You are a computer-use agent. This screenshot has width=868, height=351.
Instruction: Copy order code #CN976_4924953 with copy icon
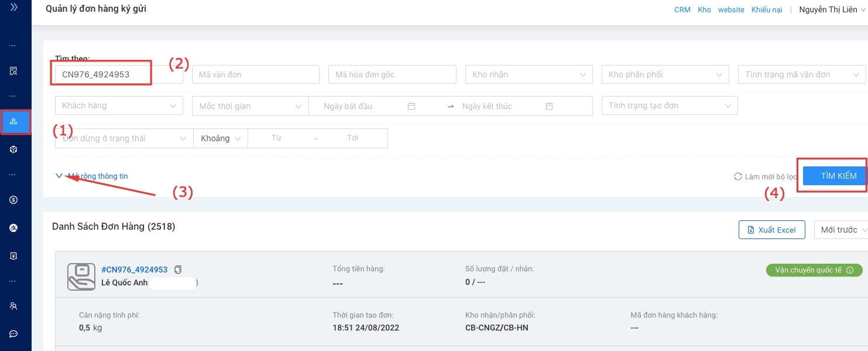pyautogui.click(x=178, y=270)
